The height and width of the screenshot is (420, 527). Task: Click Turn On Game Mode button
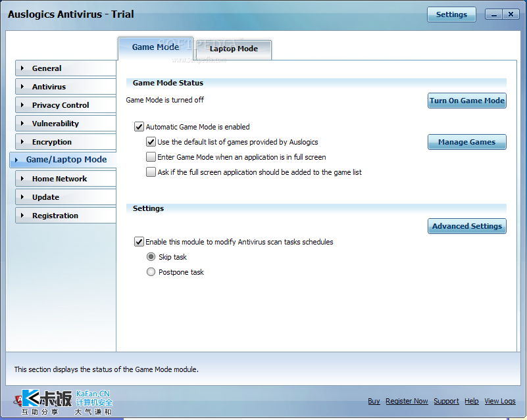click(x=467, y=101)
